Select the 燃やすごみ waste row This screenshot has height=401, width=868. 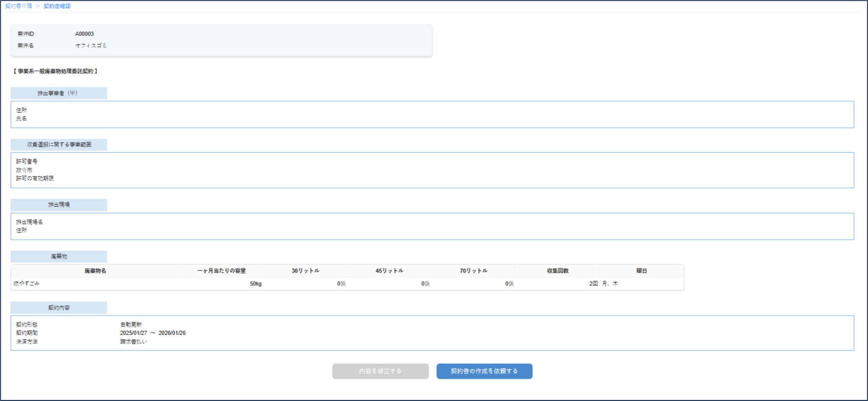(x=26, y=284)
